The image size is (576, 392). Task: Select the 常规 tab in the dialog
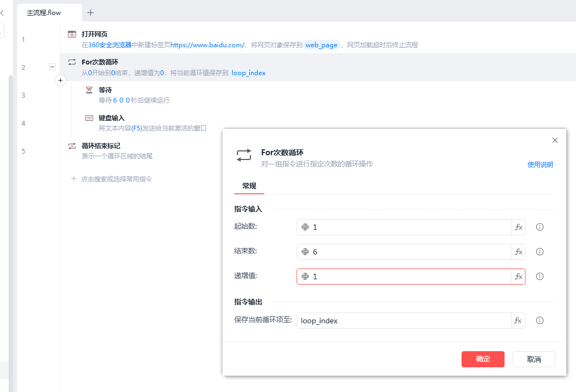click(x=249, y=186)
